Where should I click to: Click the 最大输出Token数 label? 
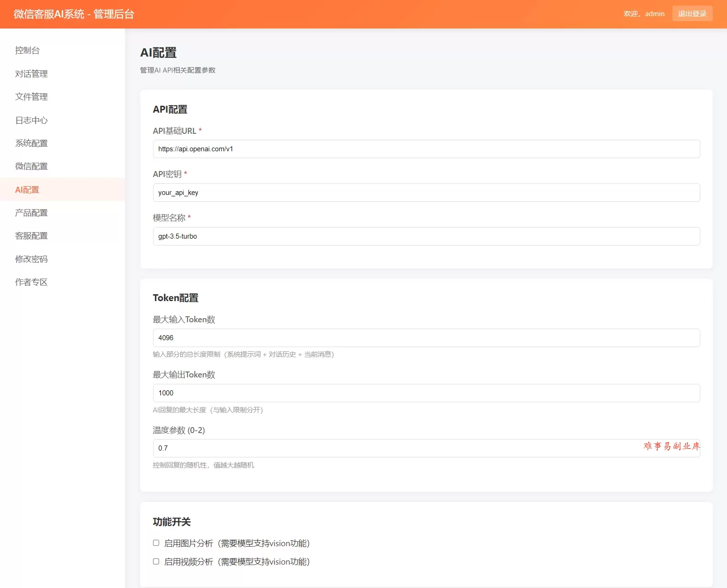click(184, 375)
